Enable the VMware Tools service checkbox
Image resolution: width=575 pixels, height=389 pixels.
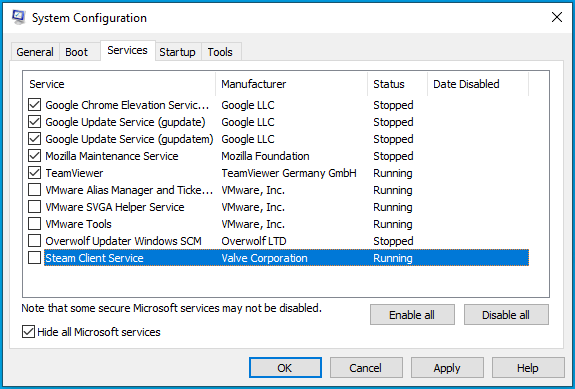(x=34, y=224)
